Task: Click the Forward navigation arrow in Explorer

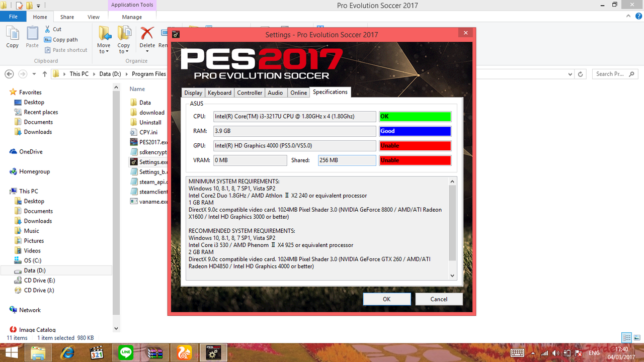Action: pyautogui.click(x=22, y=74)
